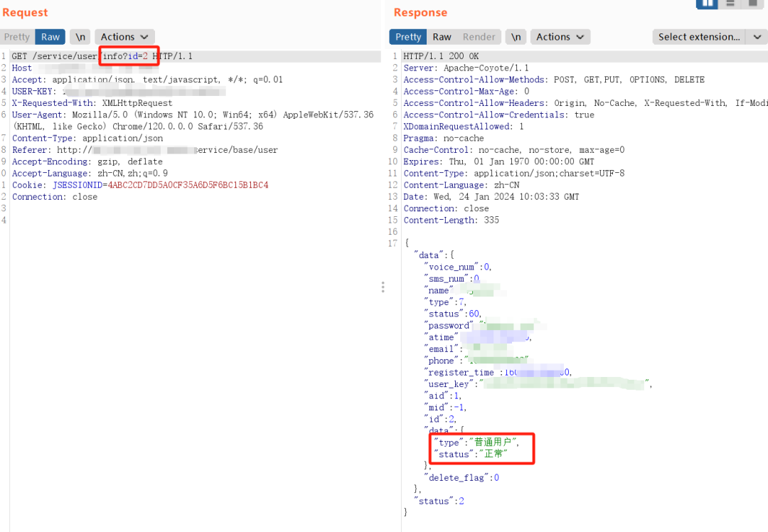Toggle response \n show-newlines button
The width and height of the screenshot is (768, 532).
[516, 37]
